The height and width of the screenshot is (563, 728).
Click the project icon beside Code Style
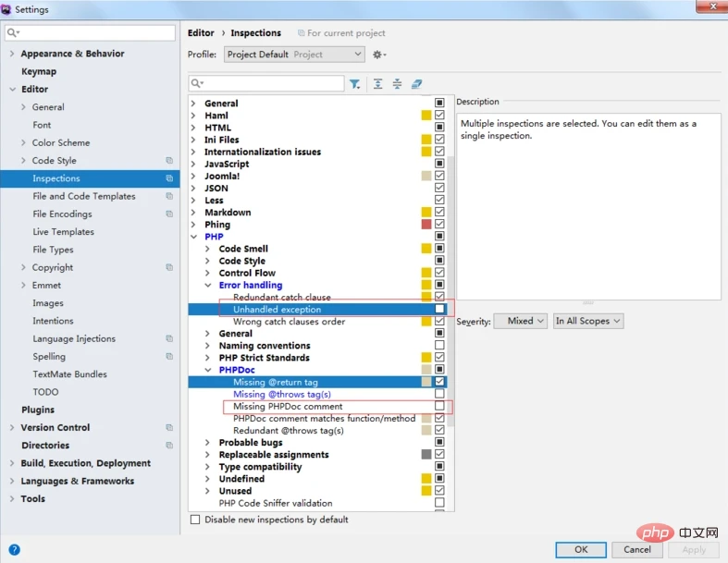pyautogui.click(x=169, y=161)
